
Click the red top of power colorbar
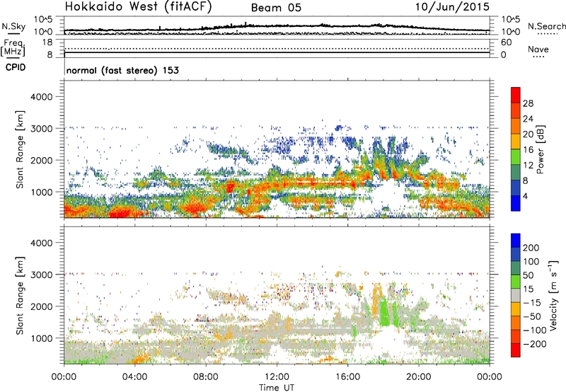(x=516, y=95)
